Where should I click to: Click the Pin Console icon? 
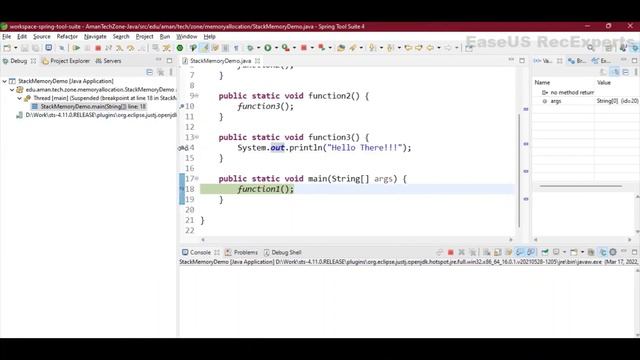[x=544, y=252]
